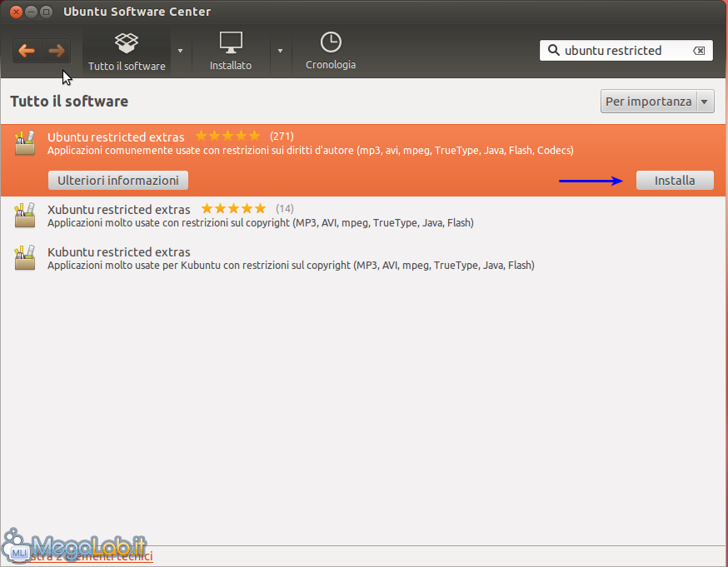The height and width of the screenshot is (567, 728).
Task: Click the magnifier search icon
Action: (x=553, y=50)
